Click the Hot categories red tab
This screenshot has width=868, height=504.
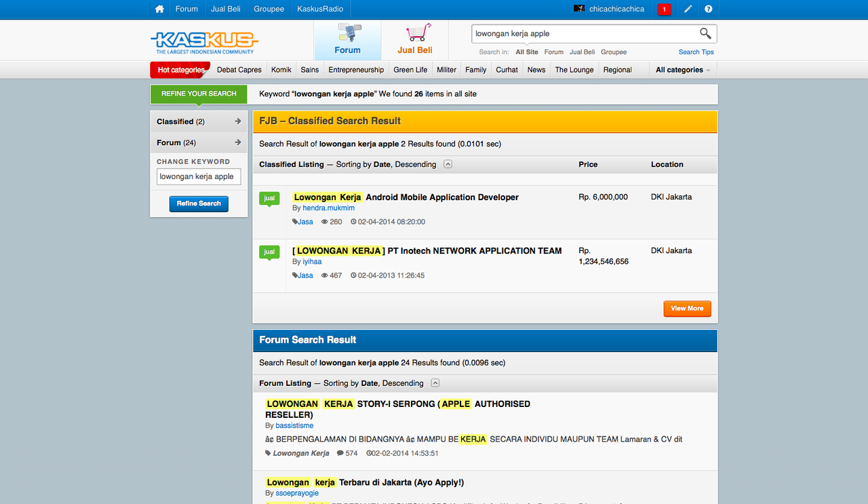[181, 70]
